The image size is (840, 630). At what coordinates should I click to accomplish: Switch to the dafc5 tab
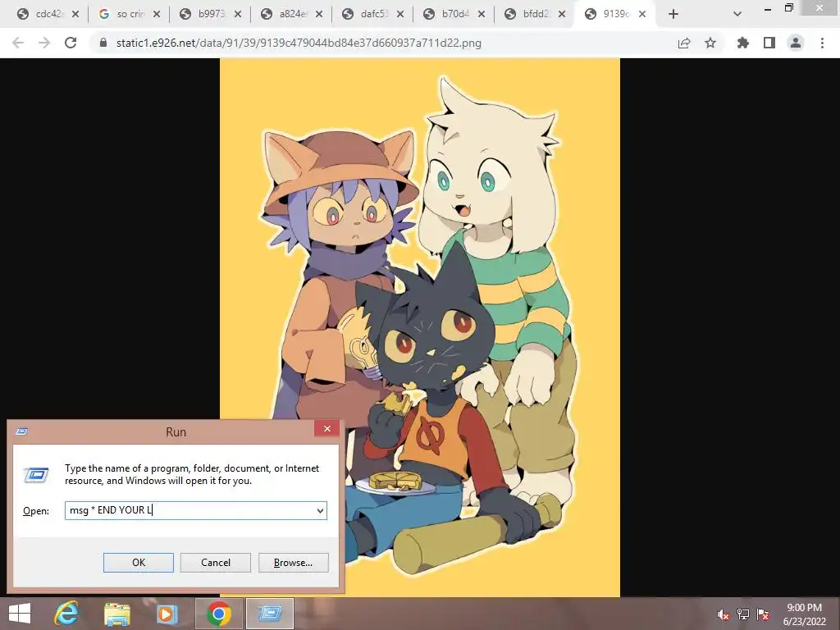point(366,14)
